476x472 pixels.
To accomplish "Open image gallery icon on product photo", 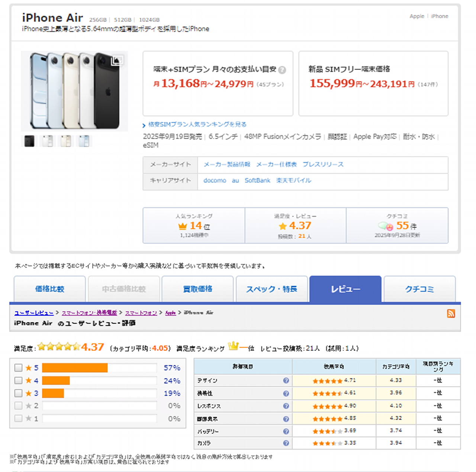I will [117, 60].
